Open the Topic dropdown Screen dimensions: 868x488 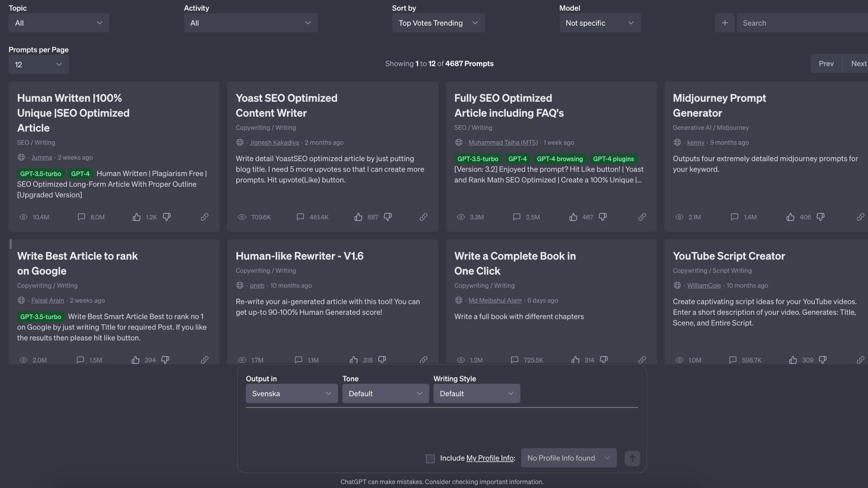pyautogui.click(x=59, y=23)
